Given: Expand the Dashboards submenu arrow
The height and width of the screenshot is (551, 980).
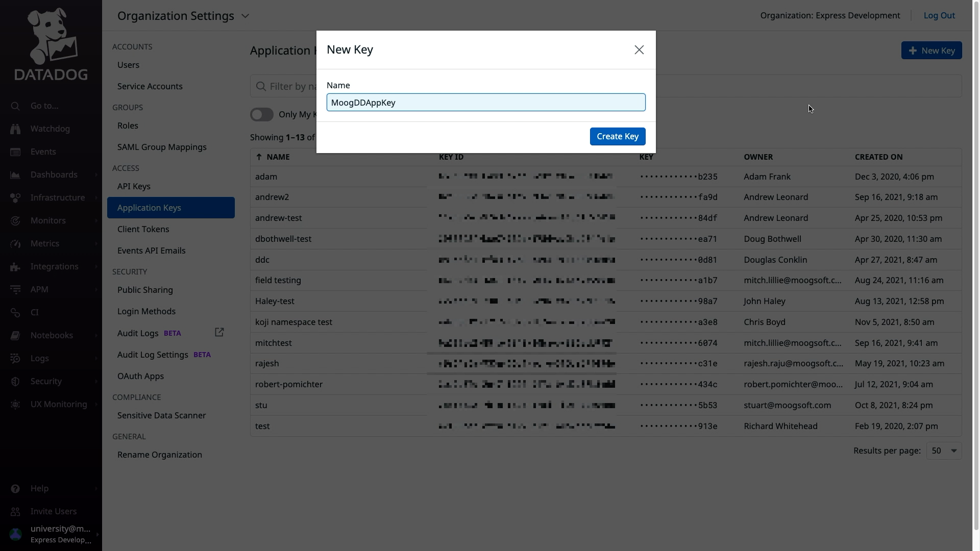Looking at the screenshot, I should 96,175.
